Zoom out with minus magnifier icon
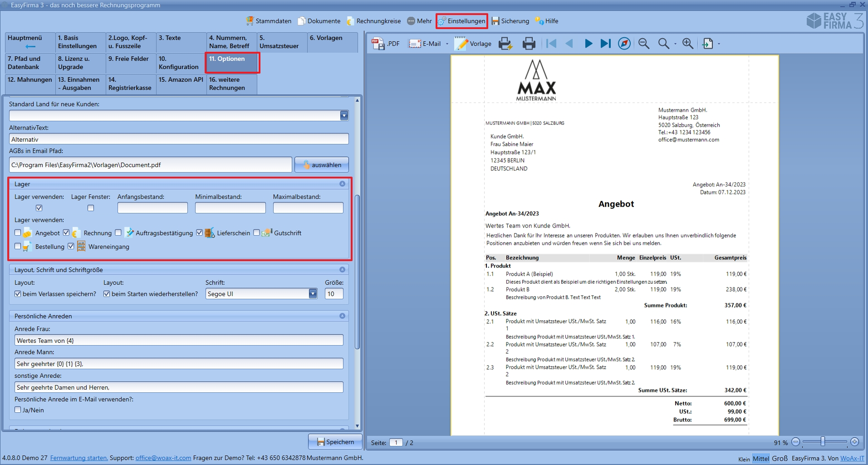Image resolution: width=868 pixels, height=465 pixels. pyautogui.click(x=643, y=44)
